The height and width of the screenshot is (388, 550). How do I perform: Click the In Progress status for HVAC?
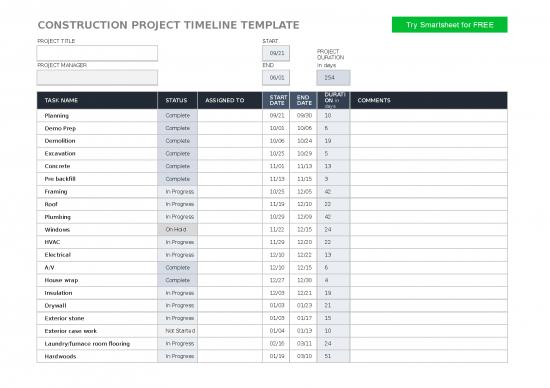177,242
